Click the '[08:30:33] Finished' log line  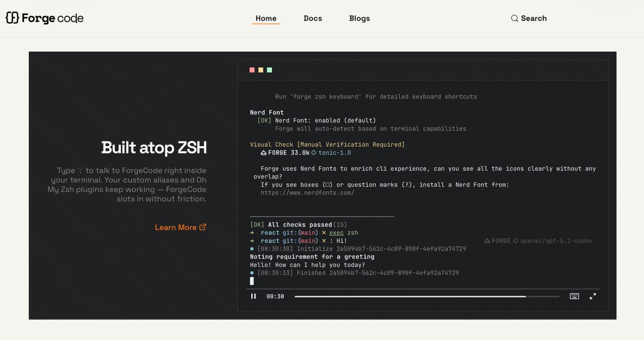(x=354, y=273)
